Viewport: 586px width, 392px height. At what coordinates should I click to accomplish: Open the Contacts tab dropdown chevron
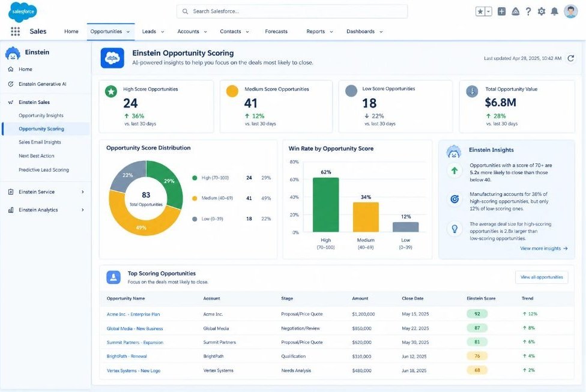pos(247,32)
